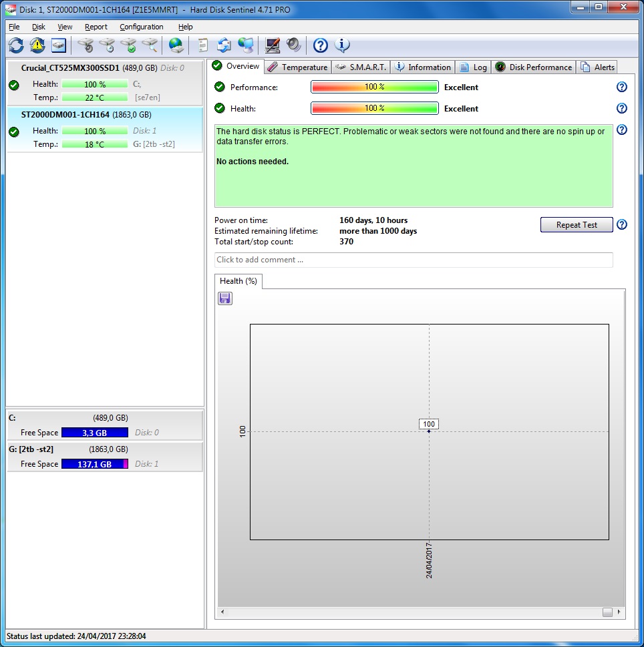The image size is (644, 647).
Task: Click the disk-with-speaker test toolbar icon
Action: click(x=86, y=45)
